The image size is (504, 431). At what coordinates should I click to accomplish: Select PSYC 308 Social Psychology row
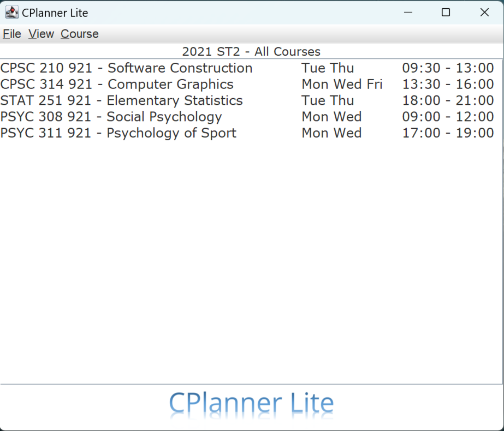[x=251, y=117]
